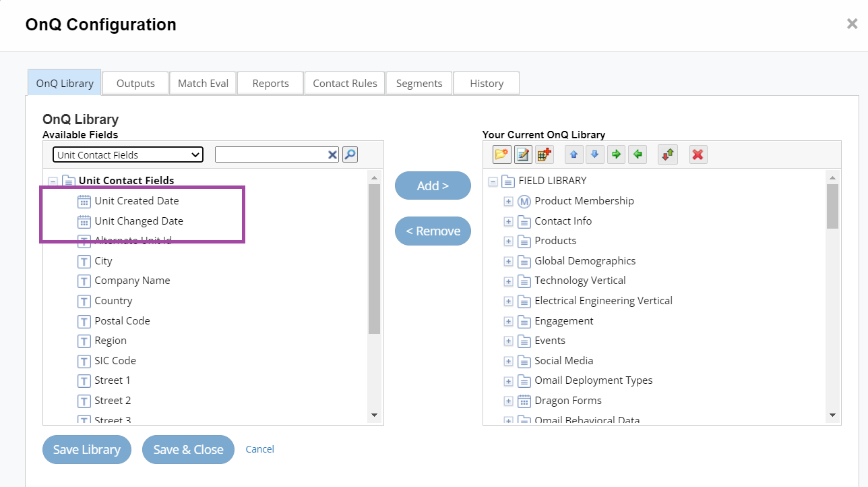Move item down with blue down arrow
Screen dimensions: 868x487
tap(594, 154)
